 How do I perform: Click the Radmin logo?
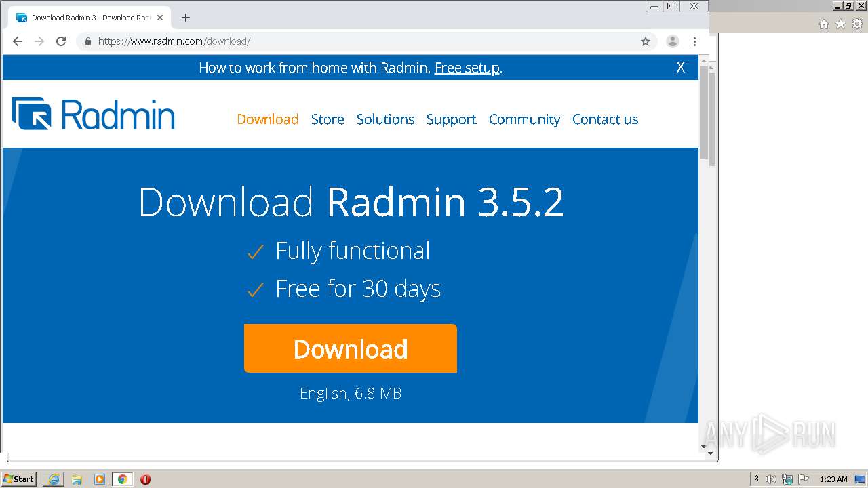pos(94,113)
